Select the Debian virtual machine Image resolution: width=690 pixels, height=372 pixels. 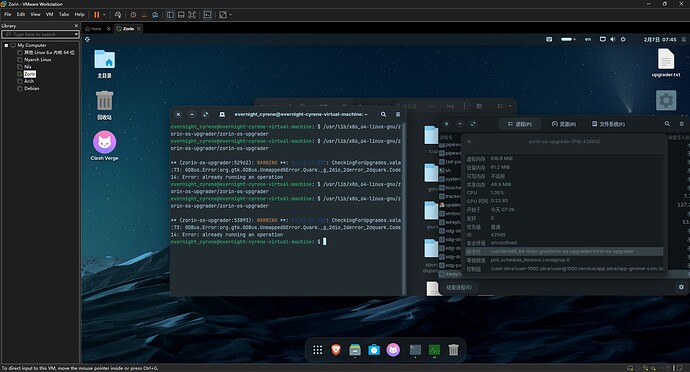point(32,88)
